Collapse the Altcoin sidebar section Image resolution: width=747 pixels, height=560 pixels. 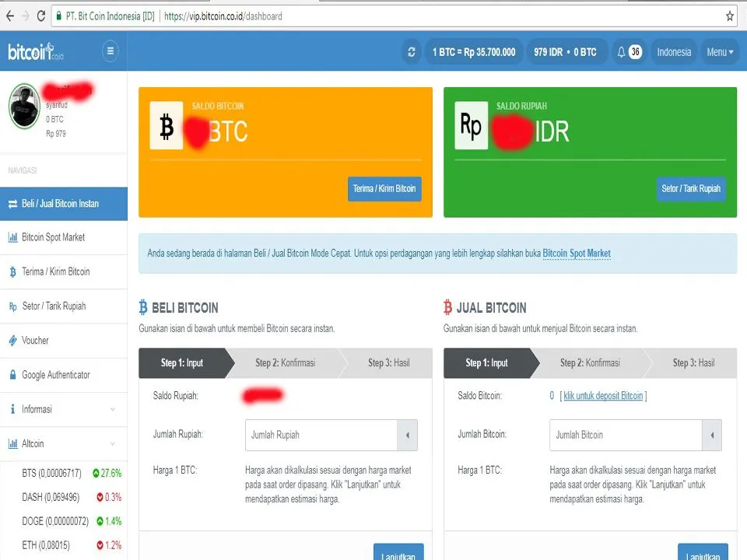point(63,443)
